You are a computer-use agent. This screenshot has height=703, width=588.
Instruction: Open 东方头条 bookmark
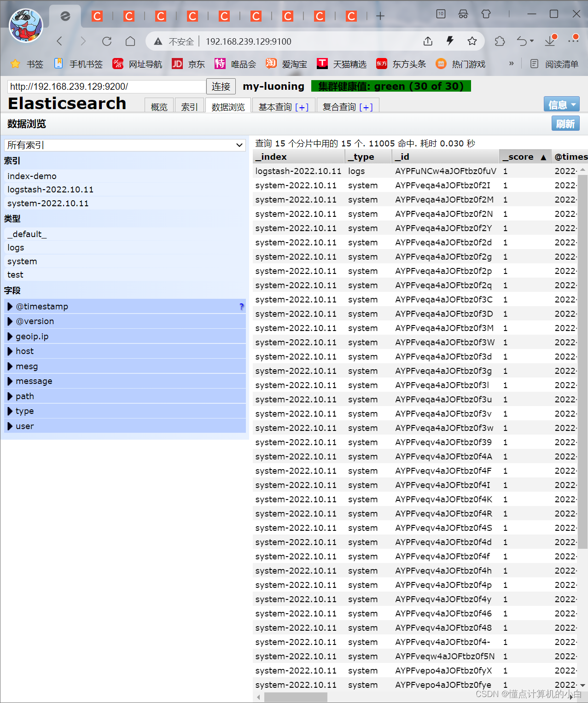tap(401, 64)
